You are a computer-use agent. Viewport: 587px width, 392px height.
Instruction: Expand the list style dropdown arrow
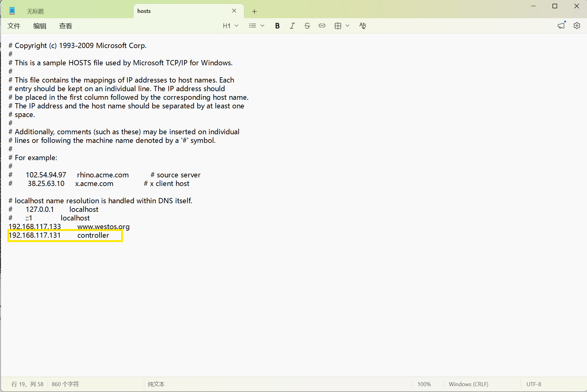coord(263,26)
